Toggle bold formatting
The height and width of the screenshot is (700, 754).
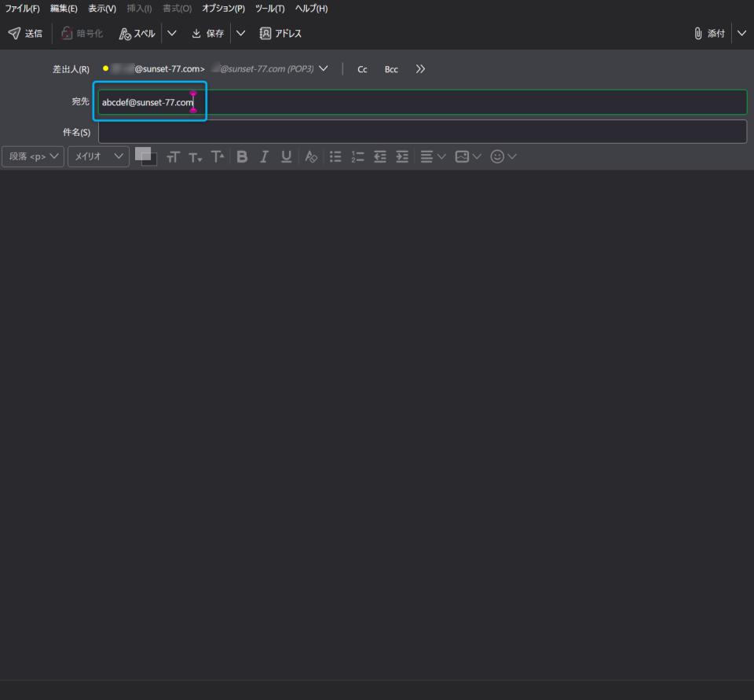tap(242, 156)
